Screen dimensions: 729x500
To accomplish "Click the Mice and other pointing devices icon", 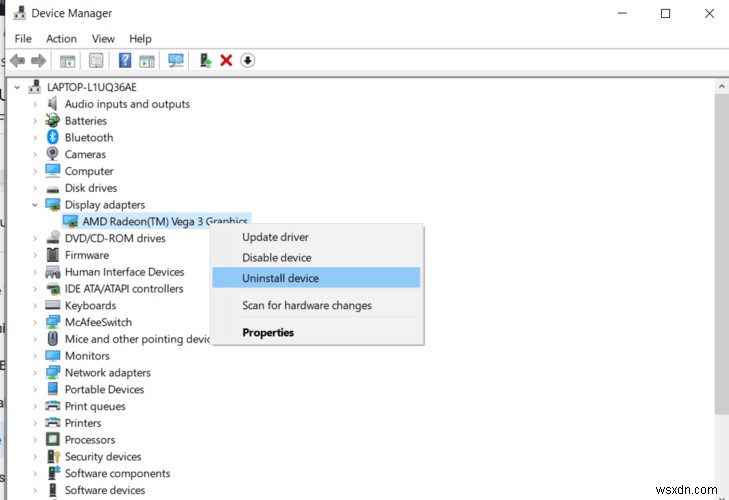I will coord(53,339).
